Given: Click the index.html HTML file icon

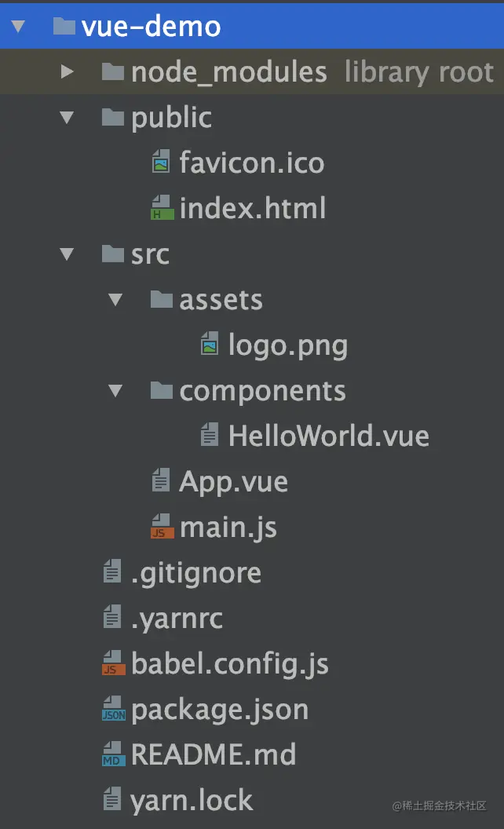Looking at the screenshot, I should click(161, 209).
